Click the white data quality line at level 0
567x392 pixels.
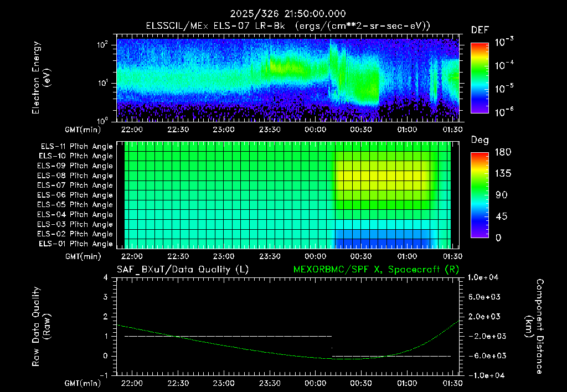coord(391,356)
